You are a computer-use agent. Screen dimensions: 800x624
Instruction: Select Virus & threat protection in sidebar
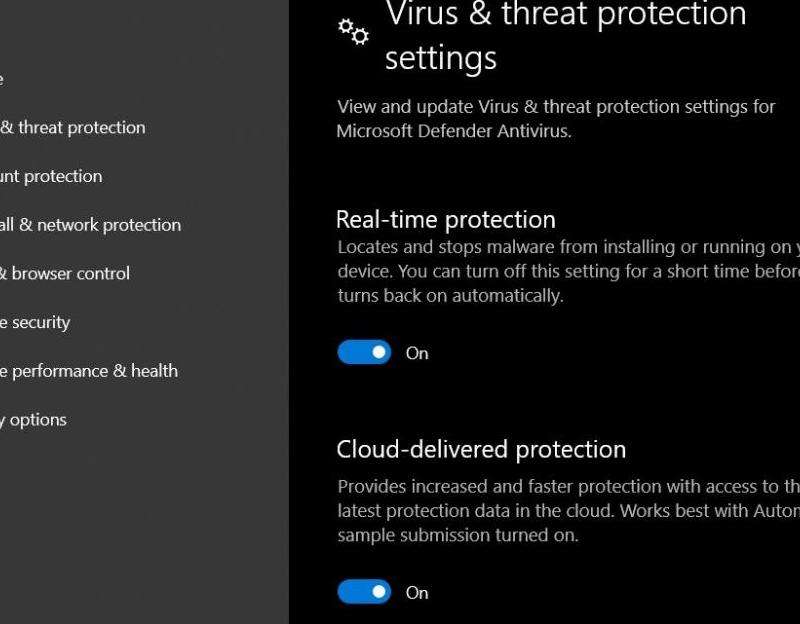(x=75, y=127)
